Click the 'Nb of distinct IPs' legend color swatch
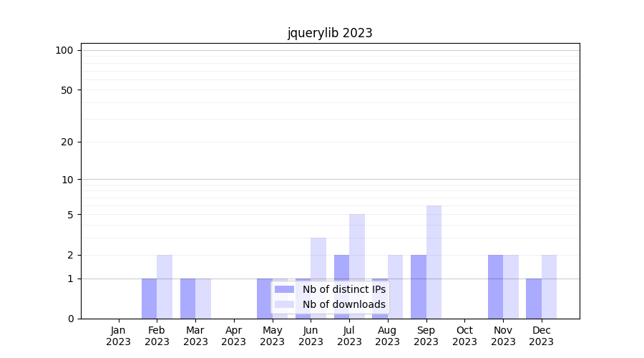This screenshot has height=358, width=644. tap(284, 289)
